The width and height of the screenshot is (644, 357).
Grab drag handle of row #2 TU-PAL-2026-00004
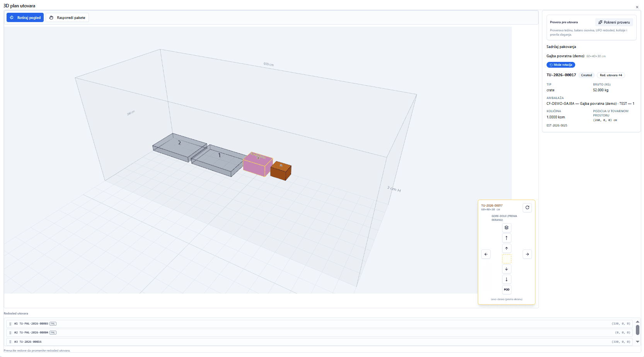click(10, 333)
